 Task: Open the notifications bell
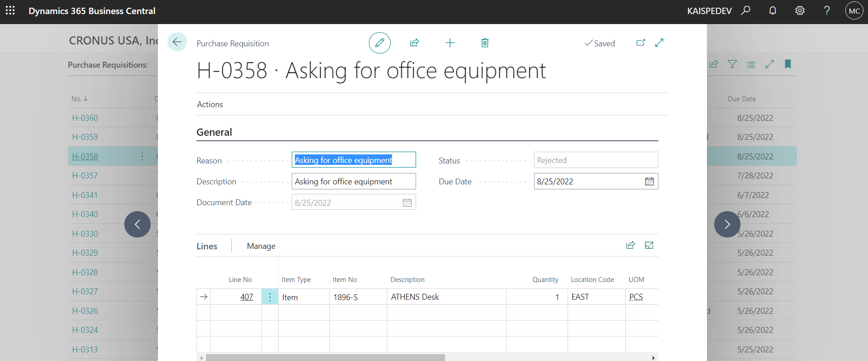tap(772, 10)
